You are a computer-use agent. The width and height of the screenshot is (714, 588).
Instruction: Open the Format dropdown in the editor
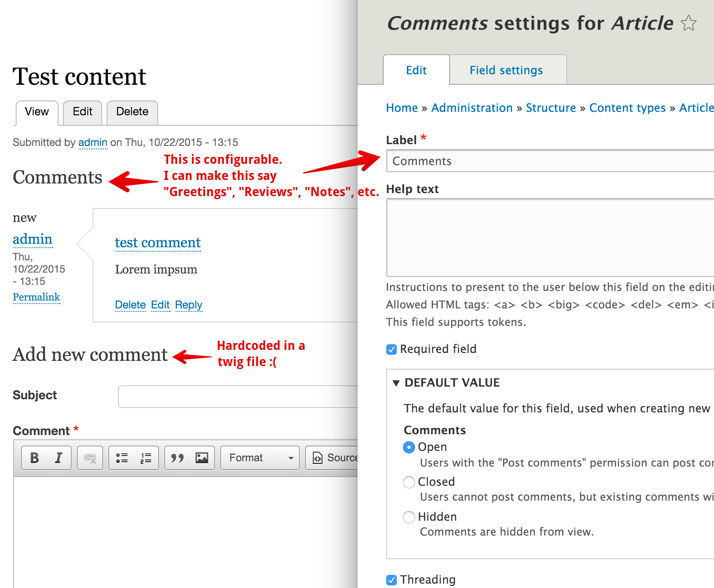(260, 457)
